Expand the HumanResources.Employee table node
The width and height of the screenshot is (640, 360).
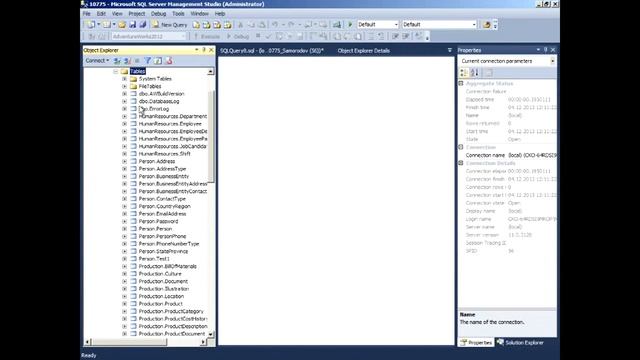[x=124, y=124]
